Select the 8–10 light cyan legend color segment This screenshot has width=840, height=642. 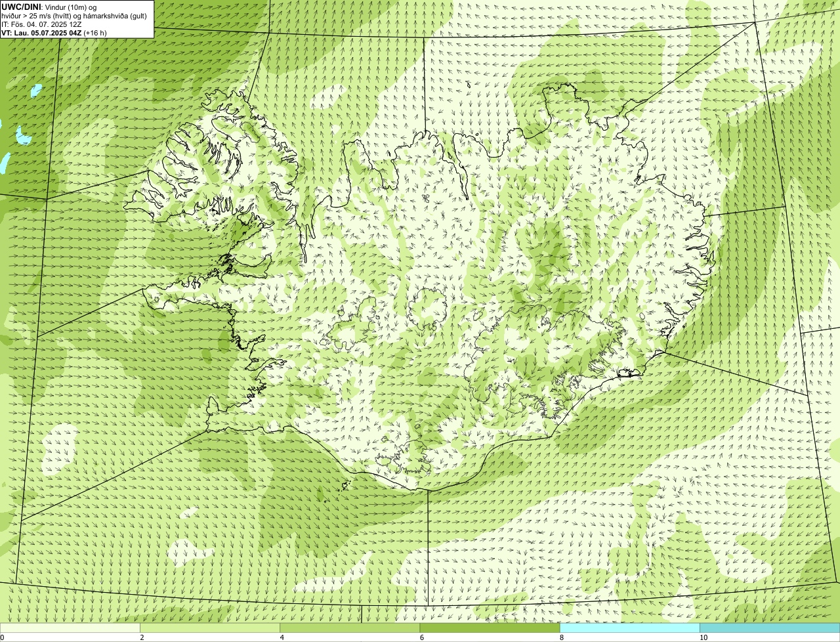coord(630,628)
